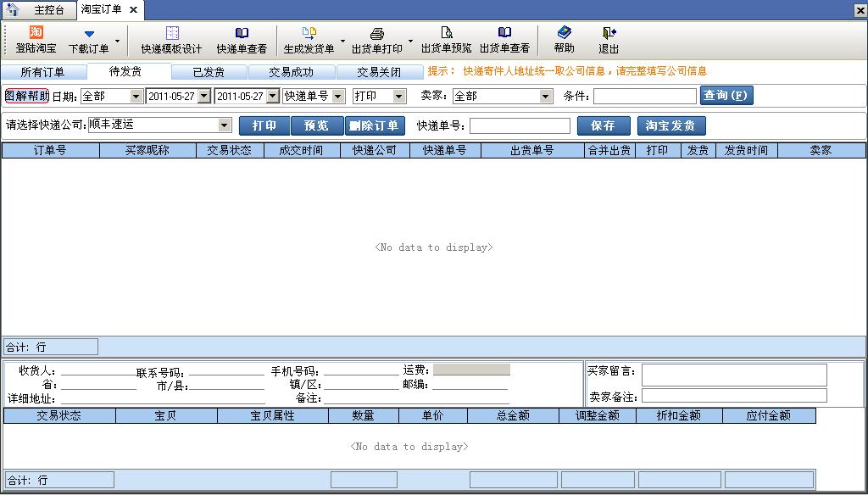This screenshot has height=495, width=868.
Task: Switch to the 已发货 tab
Action: [209, 72]
